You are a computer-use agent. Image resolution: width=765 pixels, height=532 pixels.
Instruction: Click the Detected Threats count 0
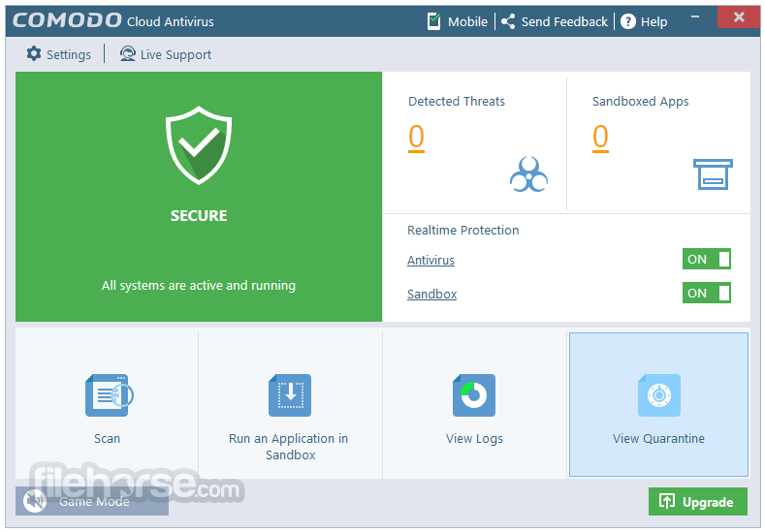[416, 137]
